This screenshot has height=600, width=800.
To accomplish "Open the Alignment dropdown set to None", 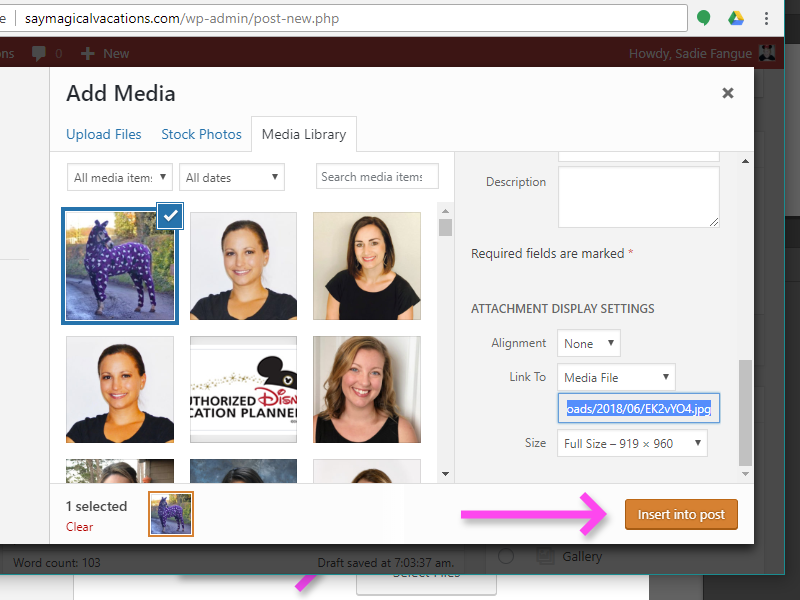I will [589, 343].
